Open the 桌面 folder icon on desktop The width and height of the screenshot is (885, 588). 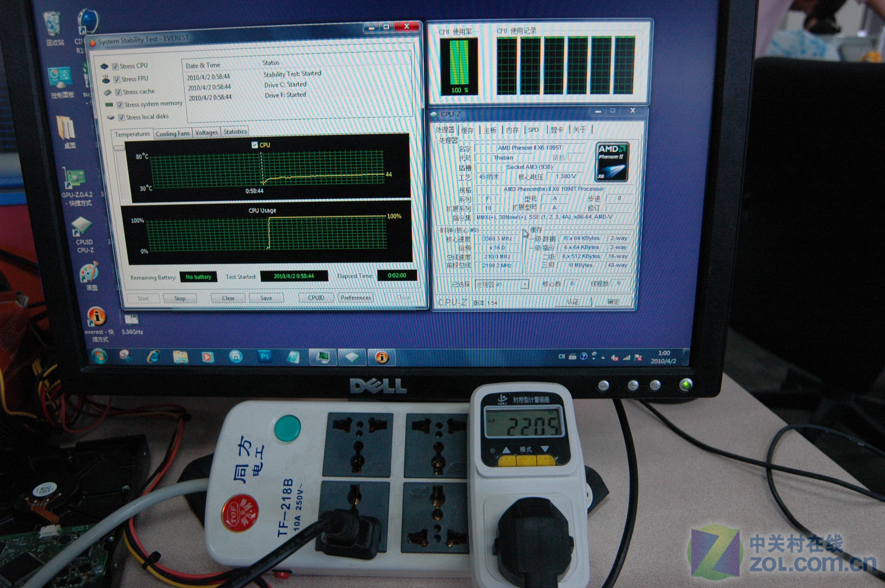click(x=68, y=132)
